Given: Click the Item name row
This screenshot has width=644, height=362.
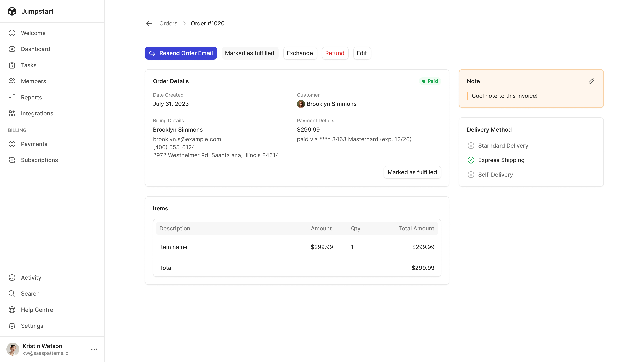Looking at the screenshot, I should pos(297,247).
